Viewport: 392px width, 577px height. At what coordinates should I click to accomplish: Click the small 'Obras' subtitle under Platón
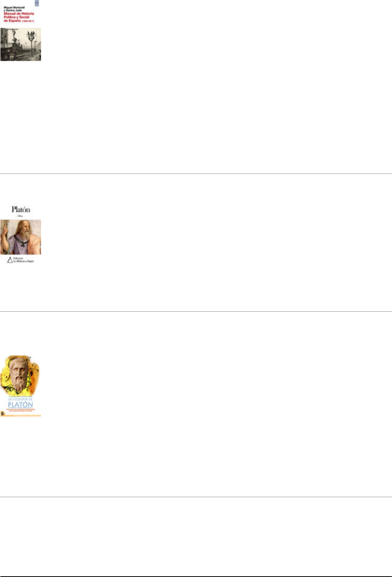pos(21,216)
